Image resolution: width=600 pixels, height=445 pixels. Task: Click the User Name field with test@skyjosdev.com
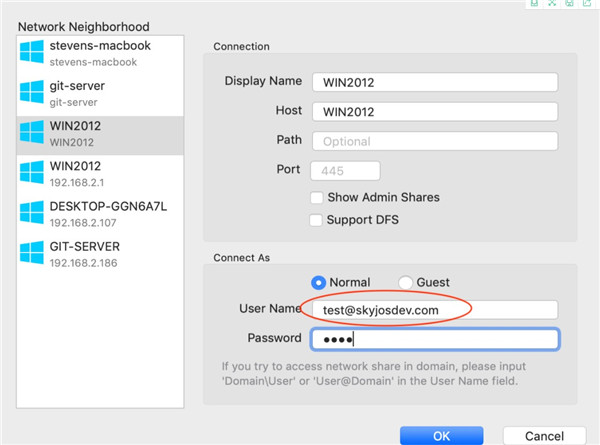pyautogui.click(x=434, y=310)
